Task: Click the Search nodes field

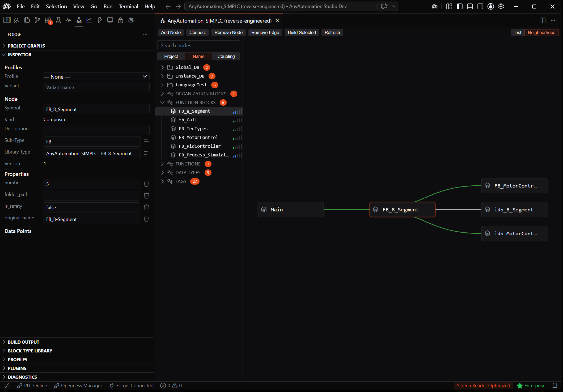Action: pyautogui.click(x=199, y=45)
